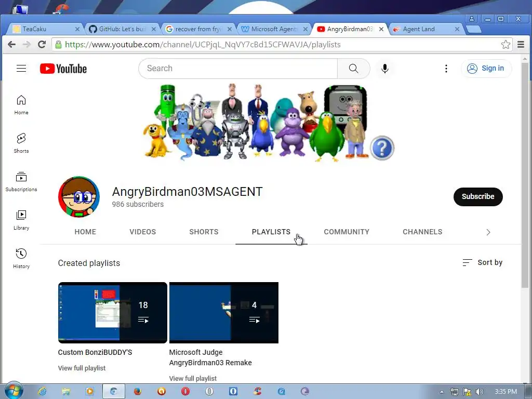The width and height of the screenshot is (532, 399).
Task: Switch to the channel SHORTS tab
Action: [204, 232]
